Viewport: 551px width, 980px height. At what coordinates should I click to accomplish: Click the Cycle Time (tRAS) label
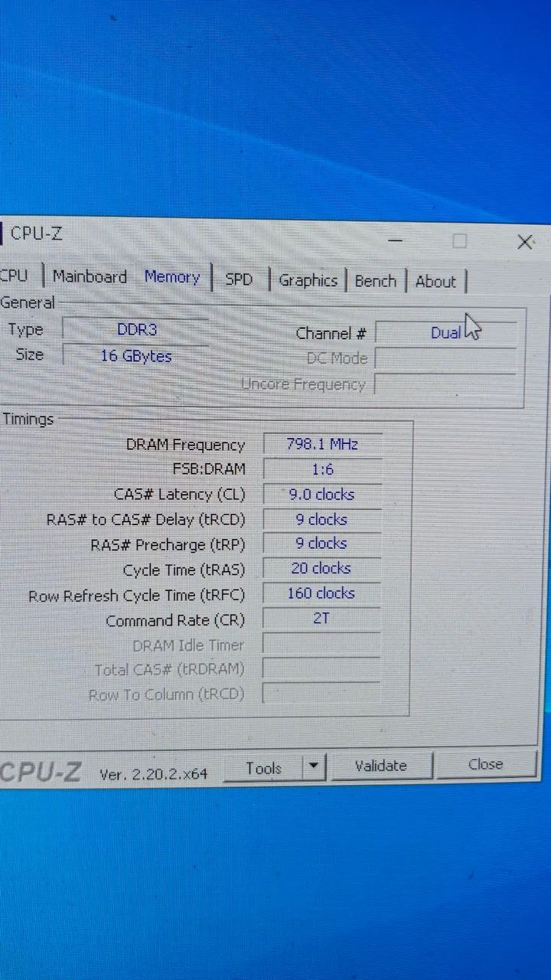[x=184, y=570]
